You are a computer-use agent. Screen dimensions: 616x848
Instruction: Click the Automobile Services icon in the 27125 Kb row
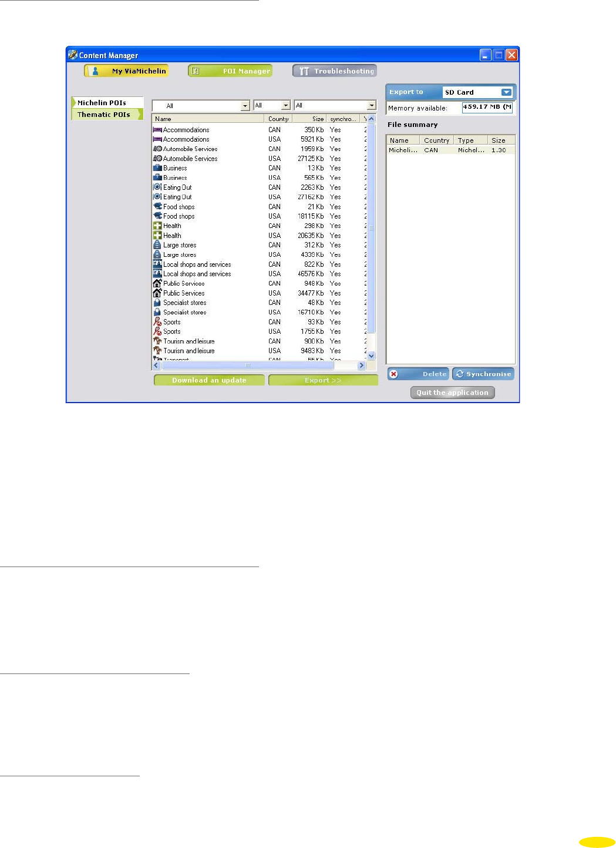click(157, 159)
